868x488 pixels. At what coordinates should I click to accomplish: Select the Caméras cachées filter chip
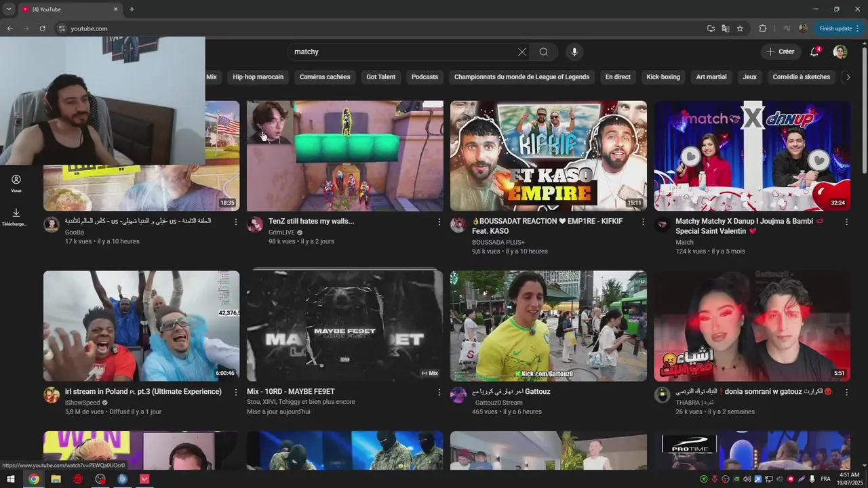pos(325,77)
